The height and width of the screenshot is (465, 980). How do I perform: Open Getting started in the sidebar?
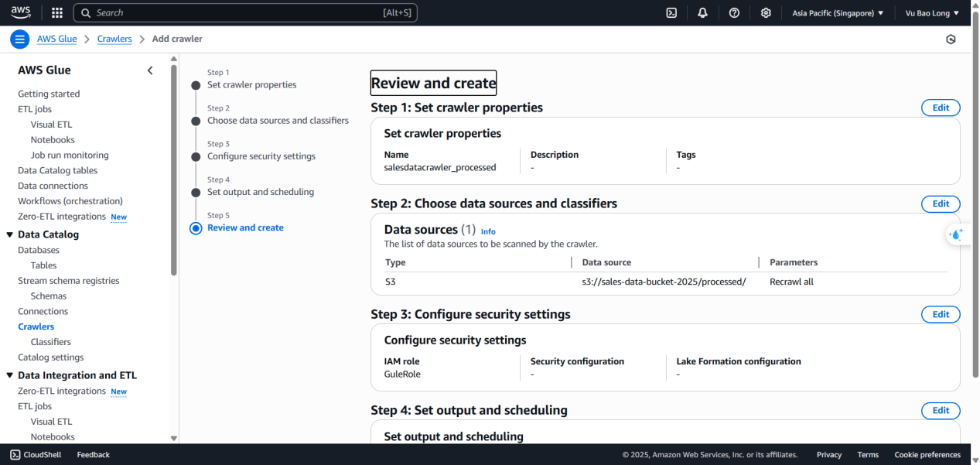[49, 94]
